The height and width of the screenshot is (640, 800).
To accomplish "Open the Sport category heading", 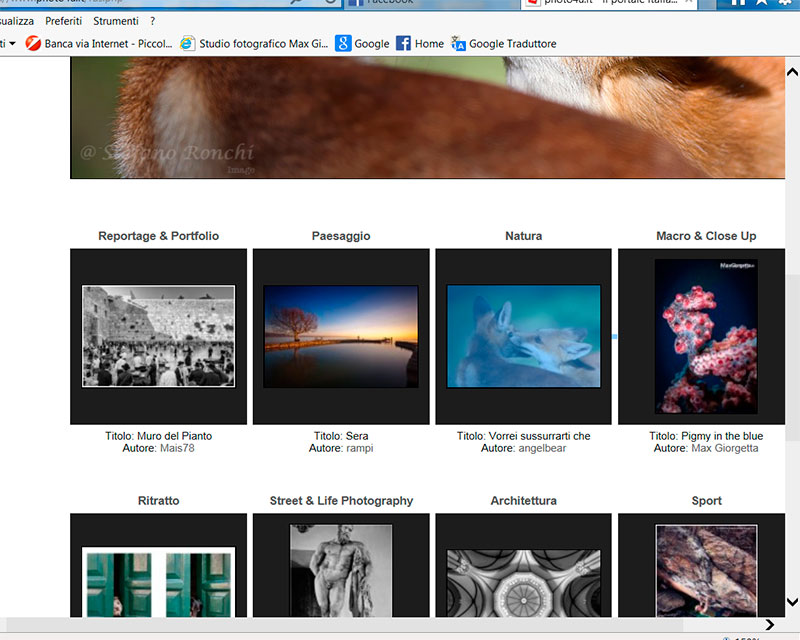I will [x=707, y=501].
